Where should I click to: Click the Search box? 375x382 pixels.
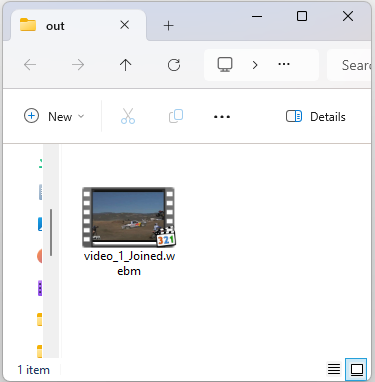(x=350, y=65)
